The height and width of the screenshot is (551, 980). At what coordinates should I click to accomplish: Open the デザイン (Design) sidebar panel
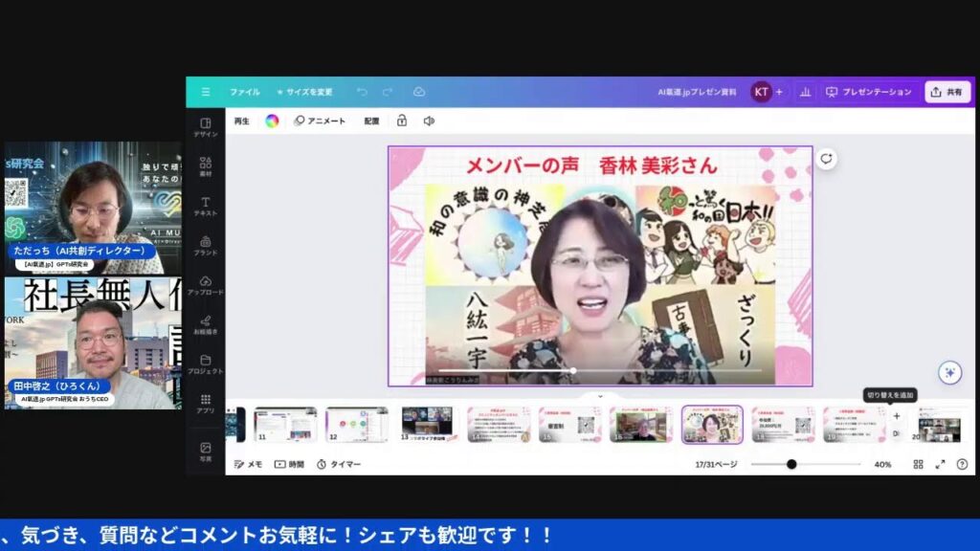(205, 127)
